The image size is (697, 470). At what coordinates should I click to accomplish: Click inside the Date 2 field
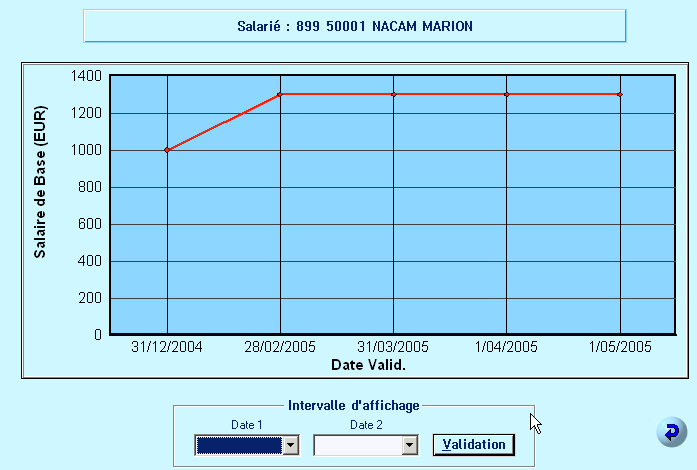coord(356,445)
